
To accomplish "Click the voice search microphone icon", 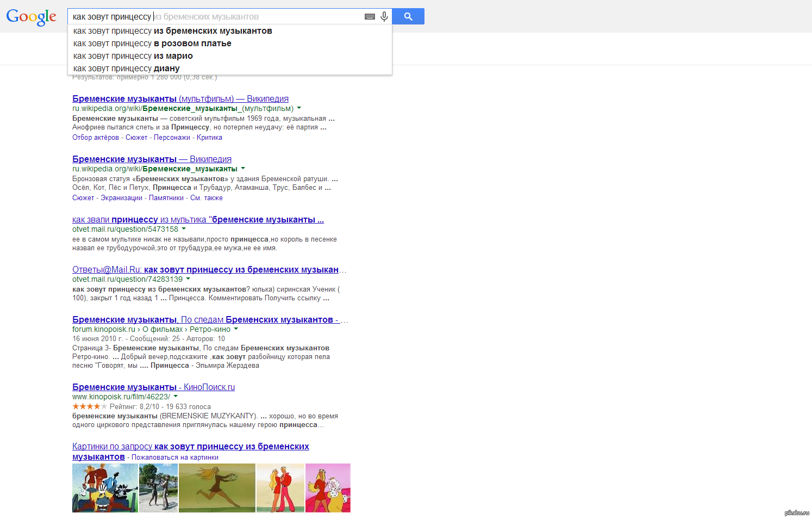I will click(x=384, y=17).
